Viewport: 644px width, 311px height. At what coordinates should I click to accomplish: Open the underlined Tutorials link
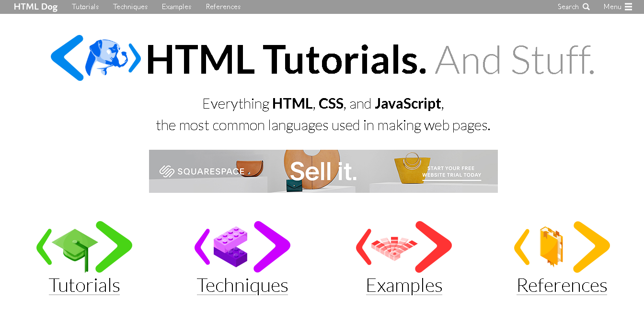click(84, 286)
